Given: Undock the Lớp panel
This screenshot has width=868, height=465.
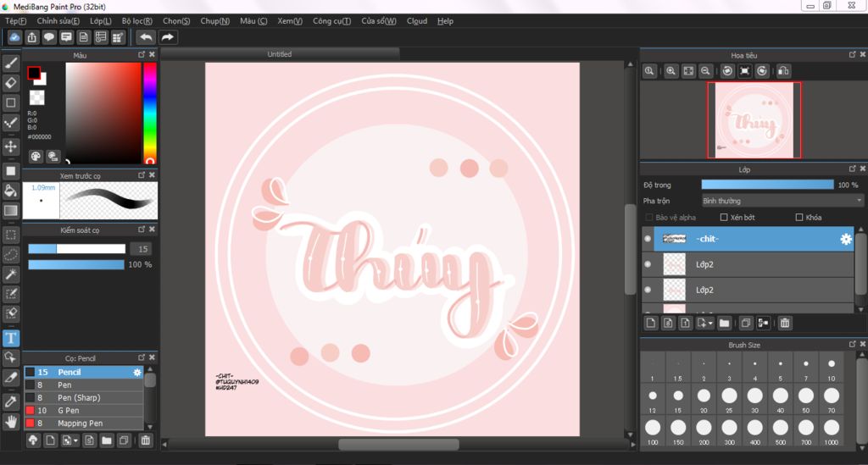Looking at the screenshot, I should pos(853,169).
